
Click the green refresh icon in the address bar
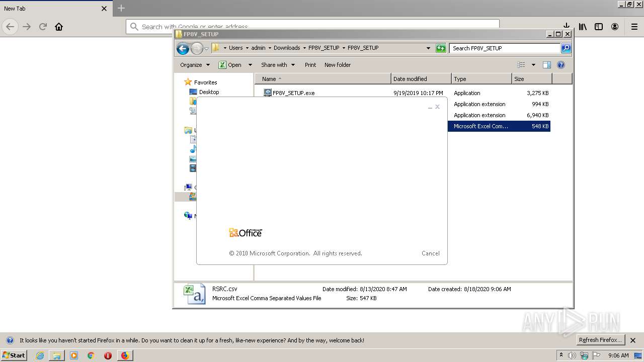point(441,48)
